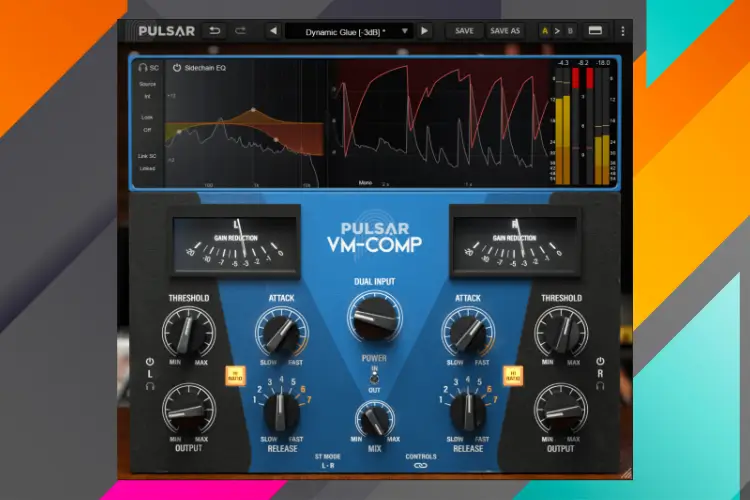The image size is (750, 500).
Task: Click the left channel headphones solo icon
Action: pyautogui.click(x=150, y=387)
